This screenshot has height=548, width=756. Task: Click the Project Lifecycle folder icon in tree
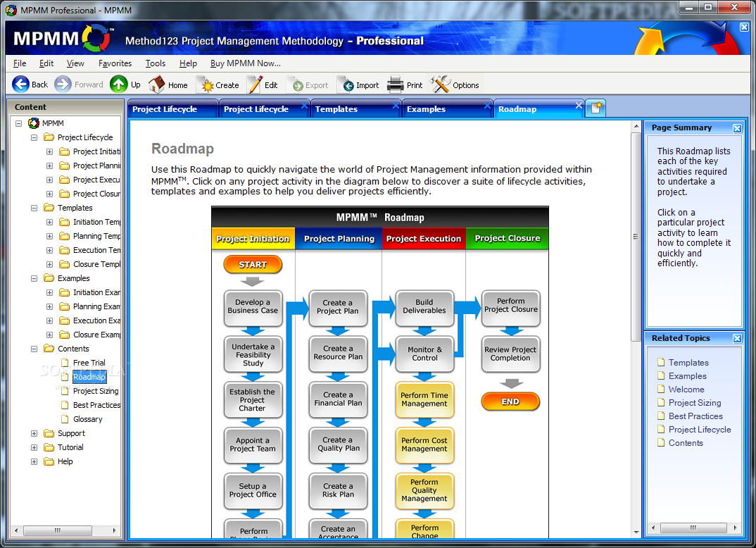(x=49, y=137)
